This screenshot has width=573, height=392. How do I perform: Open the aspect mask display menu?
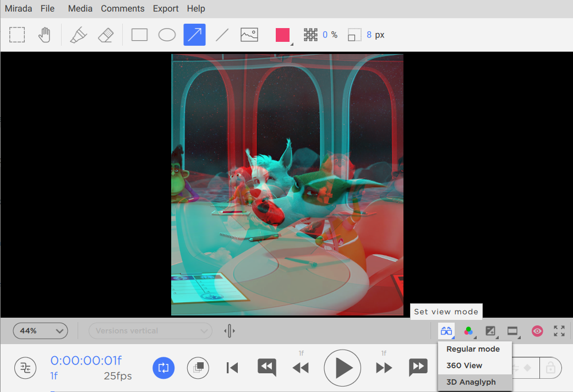512,331
